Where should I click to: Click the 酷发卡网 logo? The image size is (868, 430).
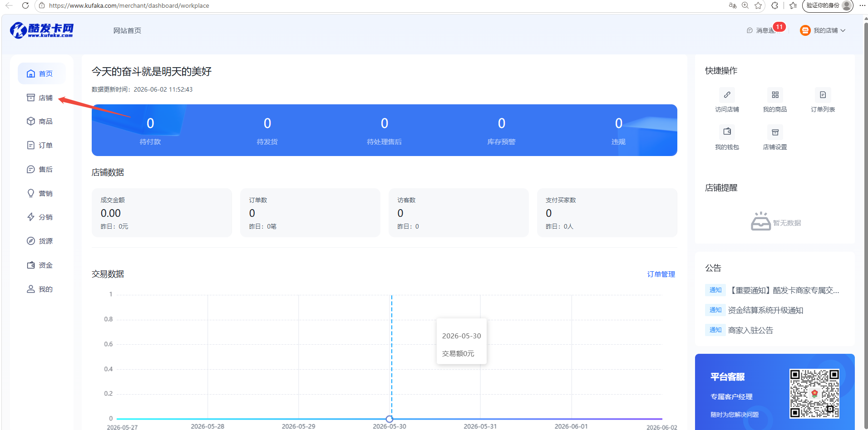(x=42, y=30)
